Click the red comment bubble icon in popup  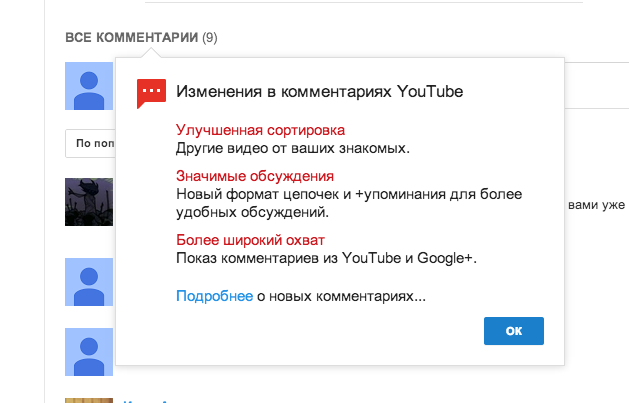151,92
